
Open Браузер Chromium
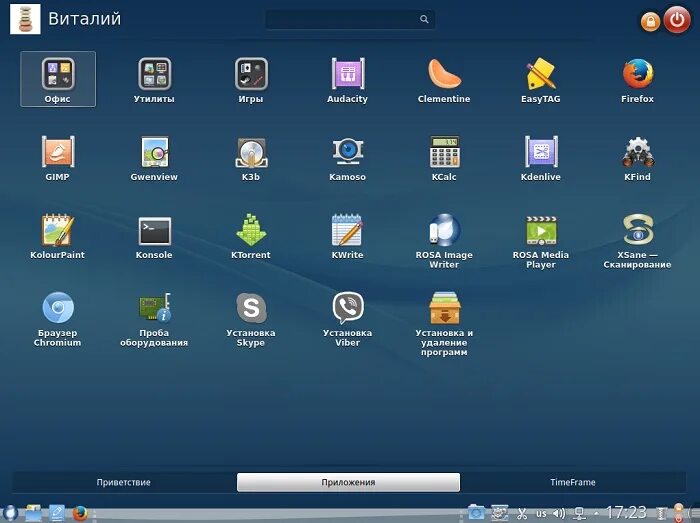[58, 319]
